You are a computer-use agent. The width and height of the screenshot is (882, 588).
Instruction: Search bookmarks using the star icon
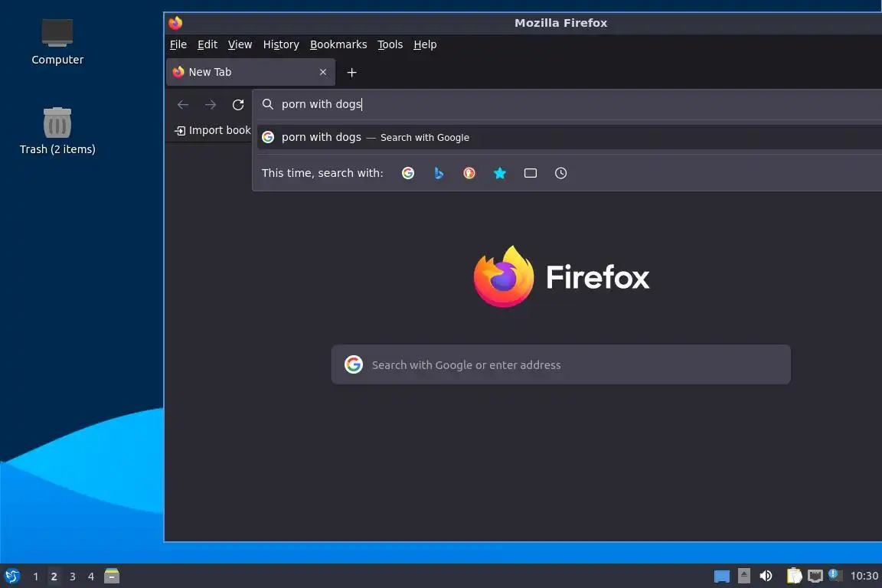point(499,173)
